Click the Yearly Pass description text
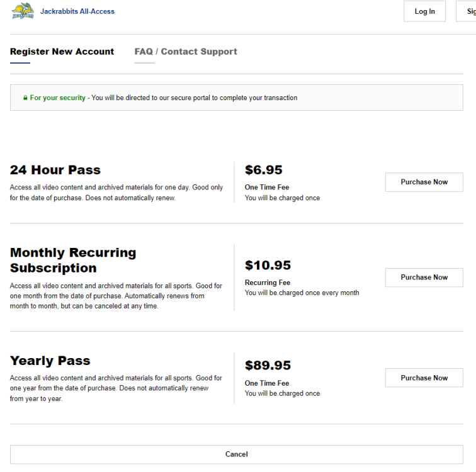476x472 pixels. pyautogui.click(x=116, y=388)
